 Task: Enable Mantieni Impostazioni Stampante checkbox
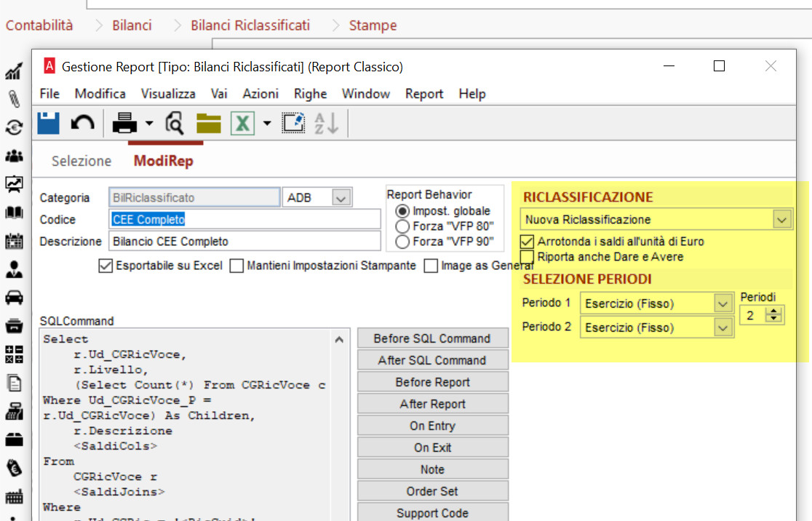(x=236, y=266)
